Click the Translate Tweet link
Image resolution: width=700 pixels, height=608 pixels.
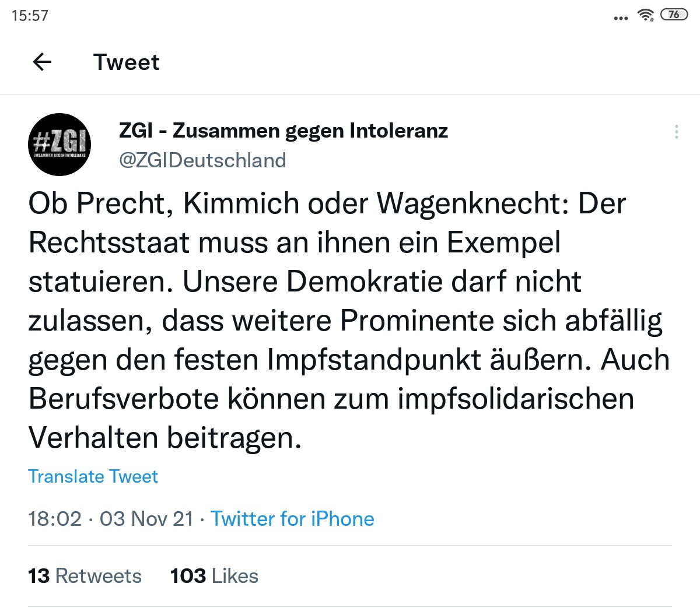tap(93, 476)
